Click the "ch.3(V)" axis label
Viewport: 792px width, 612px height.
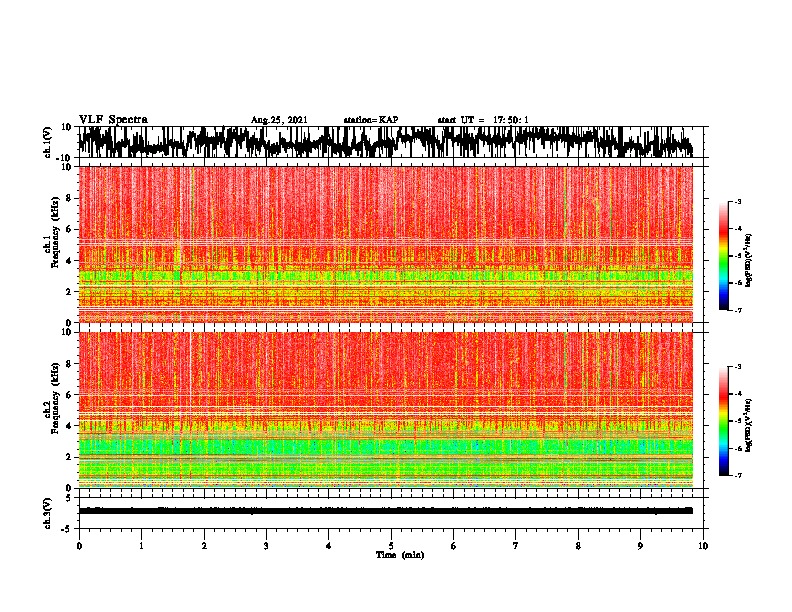47,514
